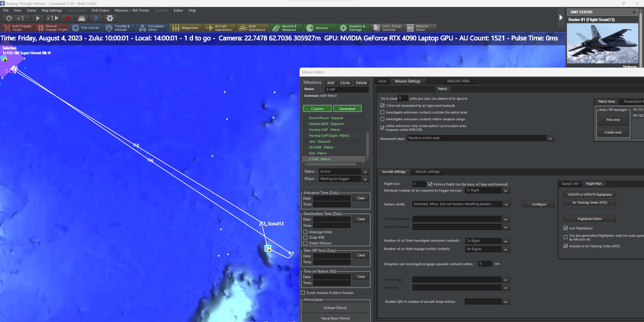The image size is (644, 322).
Task: Open the Flightplan Editor button
Action: click(589, 219)
